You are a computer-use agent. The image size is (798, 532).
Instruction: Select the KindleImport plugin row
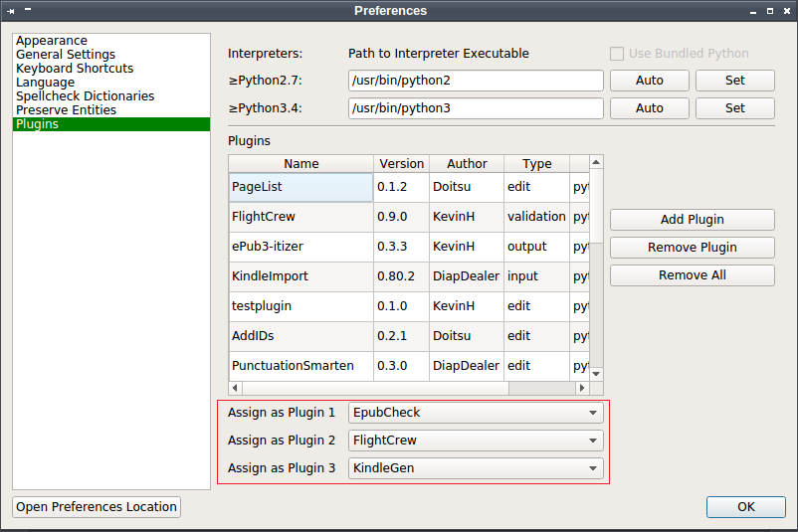[287, 276]
